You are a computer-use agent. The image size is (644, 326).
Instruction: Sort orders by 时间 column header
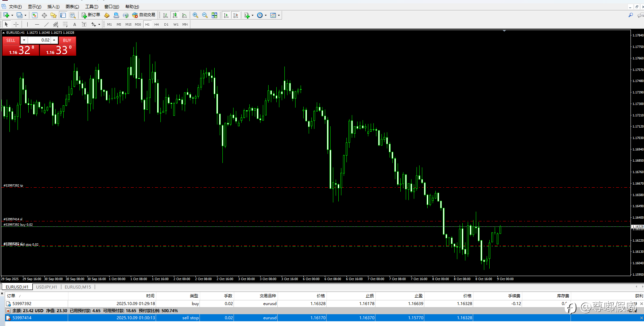coord(112,296)
